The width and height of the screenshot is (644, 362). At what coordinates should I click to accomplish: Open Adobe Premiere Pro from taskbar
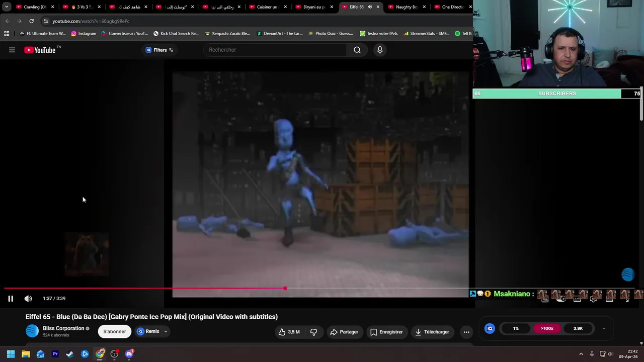(x=55, y=354)
